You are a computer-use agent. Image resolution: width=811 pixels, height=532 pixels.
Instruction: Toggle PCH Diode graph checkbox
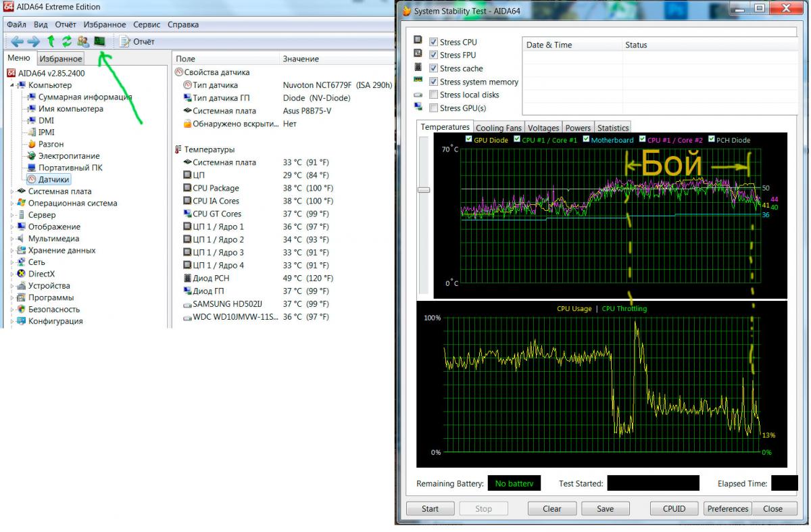click(x=711, y=139)
